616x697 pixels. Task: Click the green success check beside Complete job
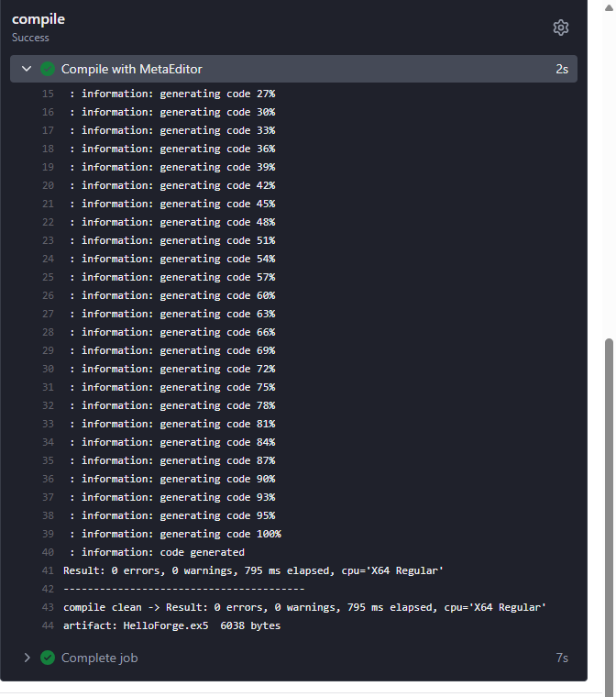pos(48,658)
